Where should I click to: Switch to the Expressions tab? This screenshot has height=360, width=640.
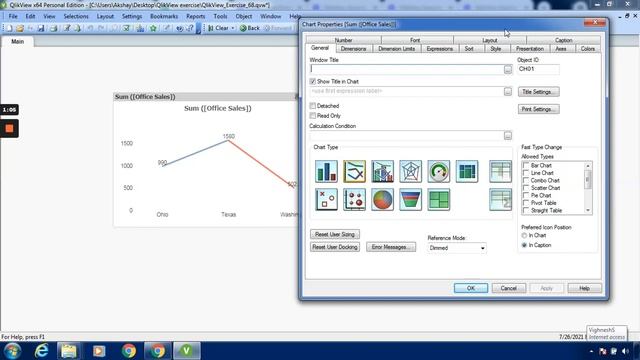[x=440, y=49]
